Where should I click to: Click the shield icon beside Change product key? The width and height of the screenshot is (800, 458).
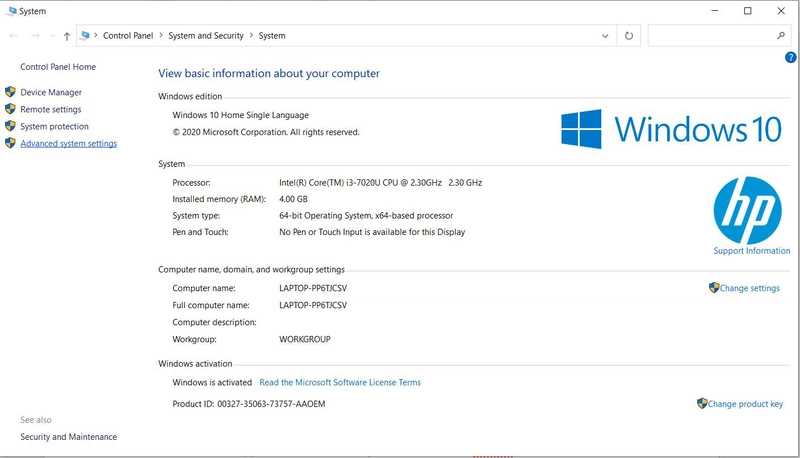702,403
